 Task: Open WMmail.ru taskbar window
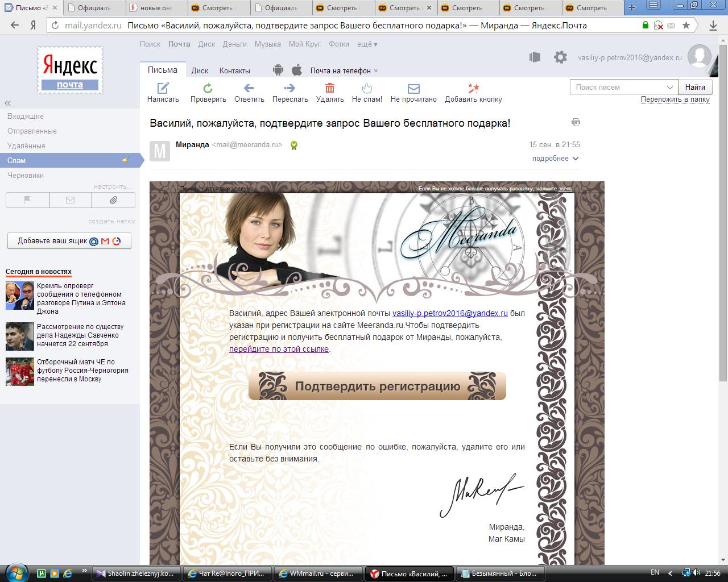[318, 573]
